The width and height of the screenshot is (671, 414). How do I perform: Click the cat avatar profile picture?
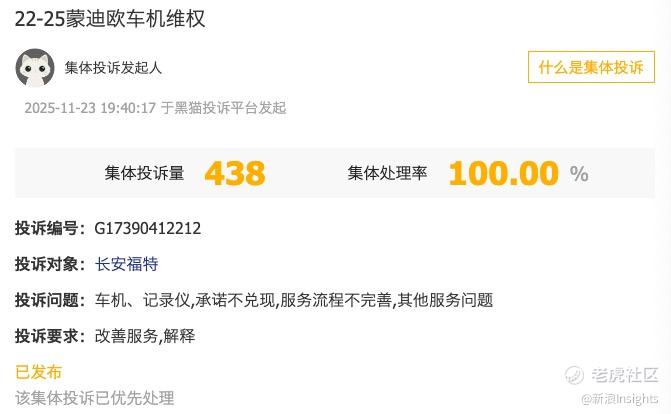point(35,68)
